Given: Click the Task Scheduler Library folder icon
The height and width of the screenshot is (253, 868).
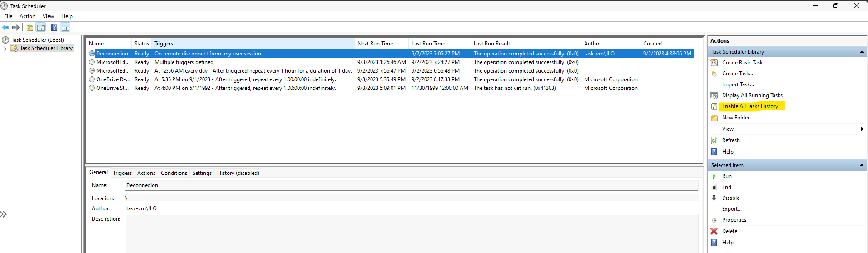Looking at the screenshot, I should point(14,48).
